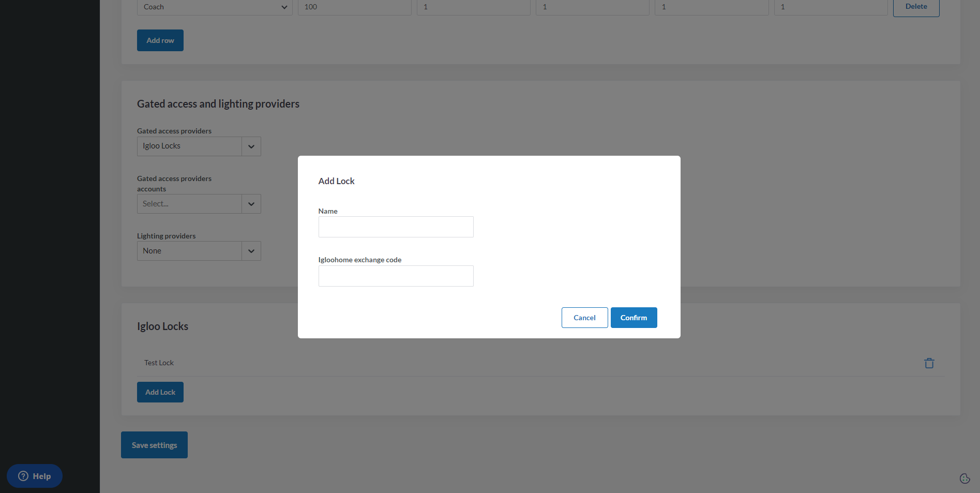Click Save settings button
This screenshot has height=493, width=980.
(x=154, y=445)
